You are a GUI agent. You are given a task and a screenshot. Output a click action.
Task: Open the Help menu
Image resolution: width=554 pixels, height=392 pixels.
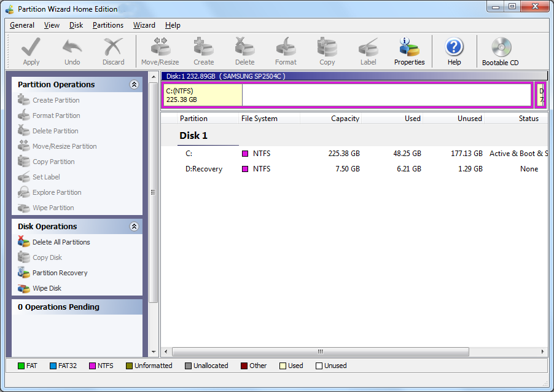tap(173, 25)
